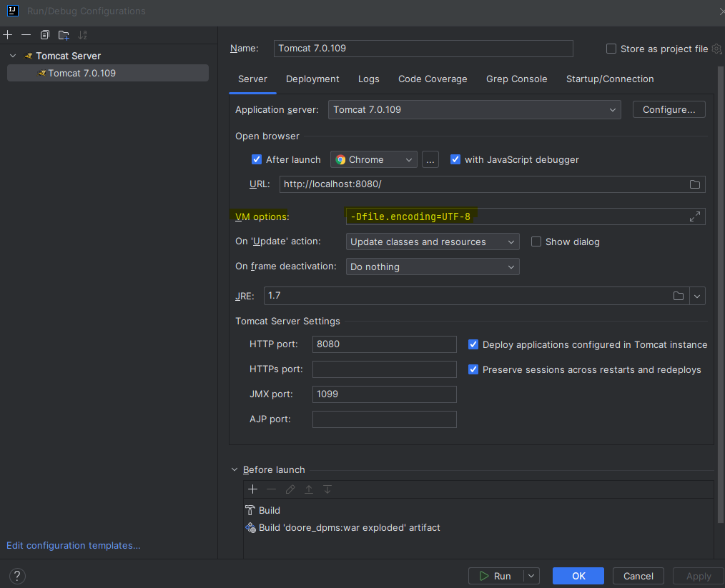Viewport: 725px width, 588px height.
Task: Browse for URL using the folder icon
Action: (694, 184)
